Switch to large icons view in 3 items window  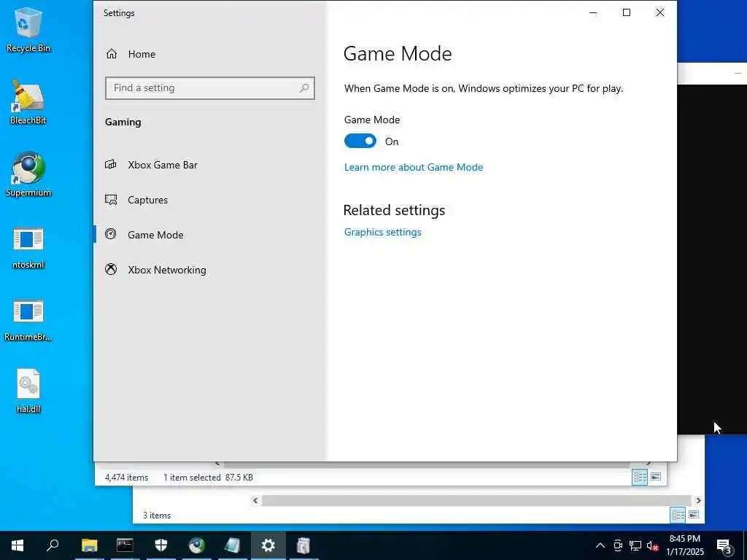(x=694, y=515)
